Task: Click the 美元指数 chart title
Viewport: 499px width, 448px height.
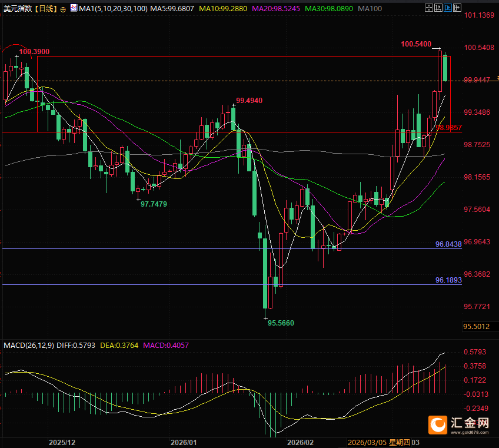Action: point(18,9)
